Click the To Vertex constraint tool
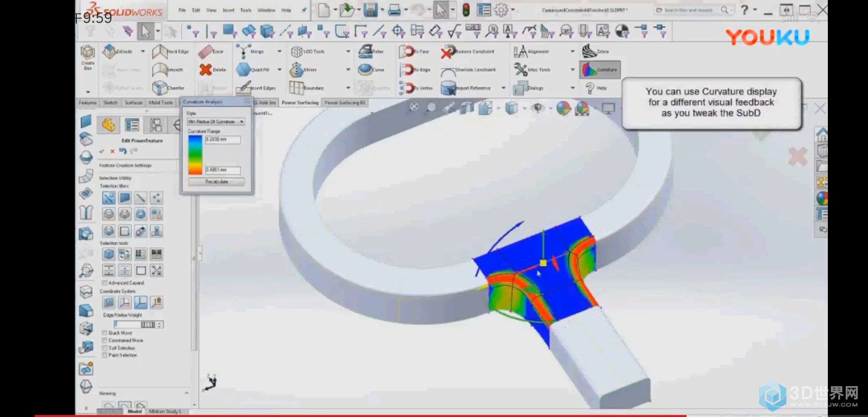868x417 pixels. 416,88
